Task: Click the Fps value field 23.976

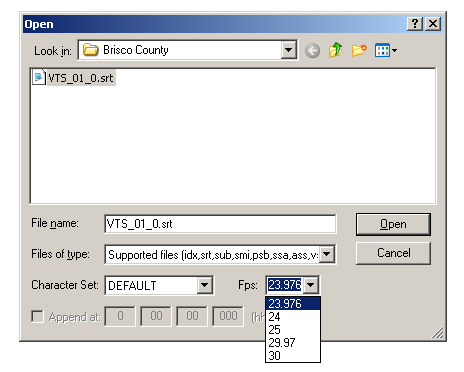Action: pyautogui.click(x=285, y=285)
